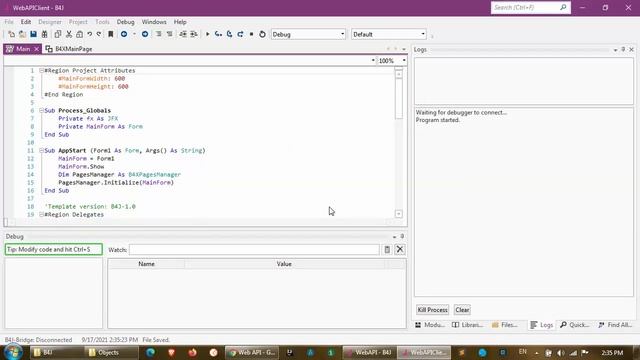Click the Uncomment block toolbar icon

[x=169, y=34]
